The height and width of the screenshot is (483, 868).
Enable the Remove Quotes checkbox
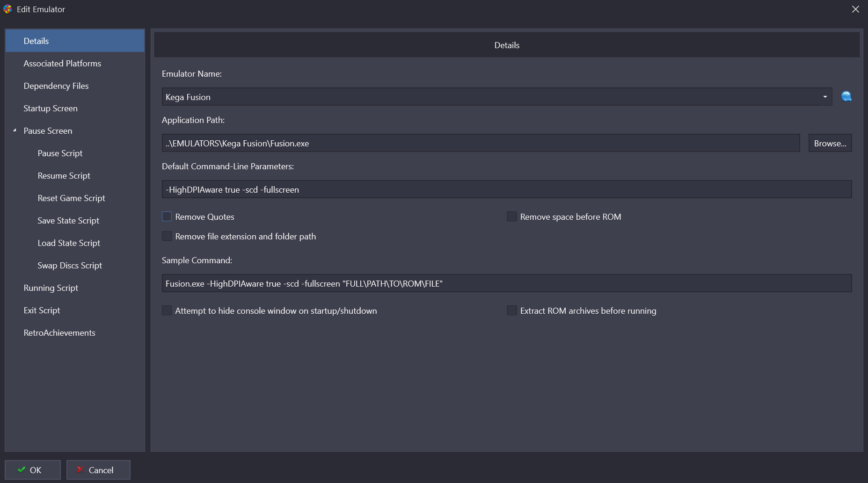(167, 216)
